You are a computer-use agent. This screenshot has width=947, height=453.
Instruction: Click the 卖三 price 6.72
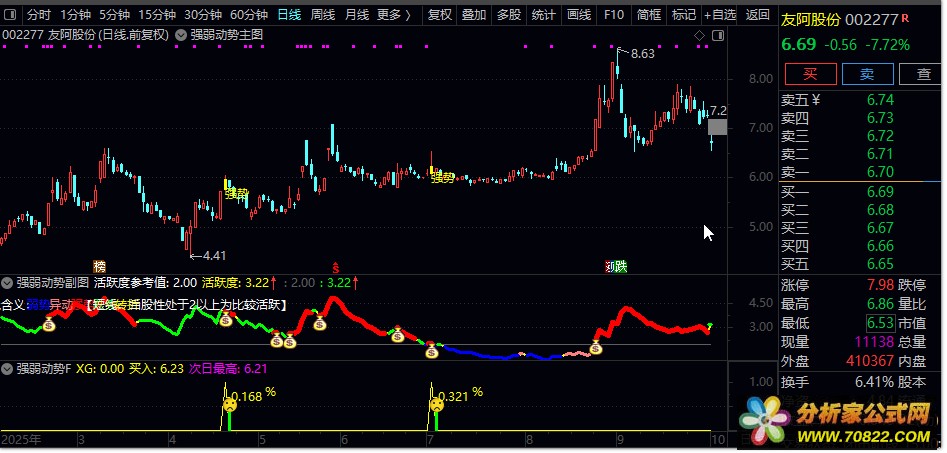tap(880, 136)
